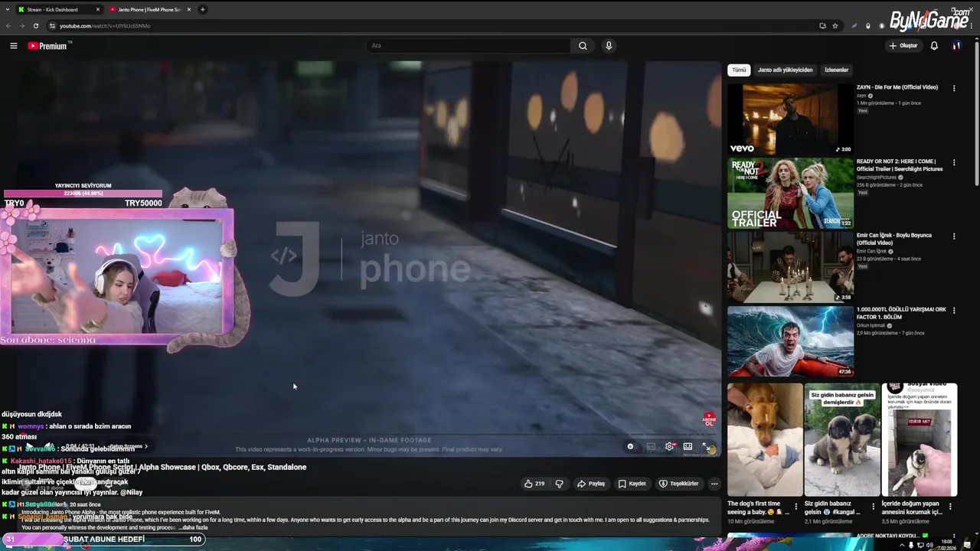Select the Janto adlı yükleyiciden chip

click(x=785, y=70)
